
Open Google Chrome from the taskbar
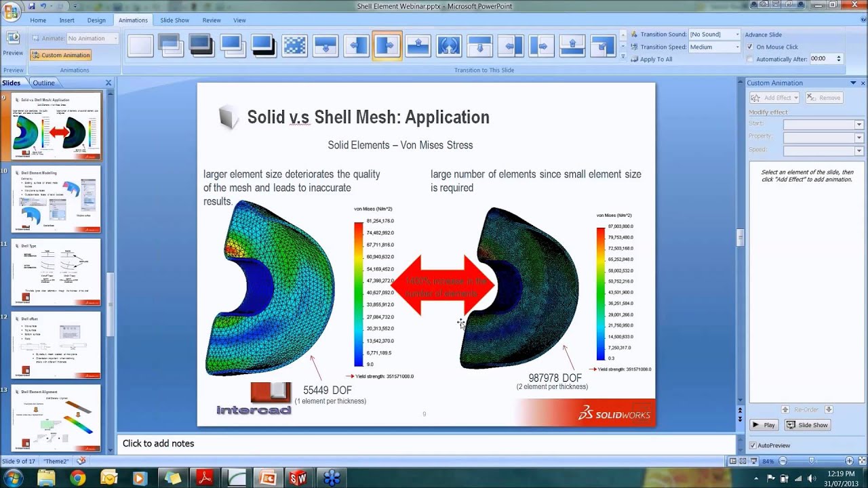(x=77, y=479)
